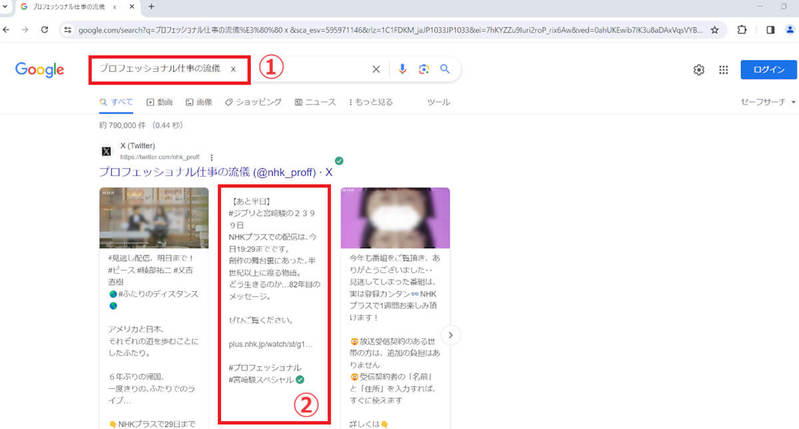The height and width of the screenshot is (429, 799).
Task: Advance the tweet carousel with the right arrow
Action: point(450,335)
